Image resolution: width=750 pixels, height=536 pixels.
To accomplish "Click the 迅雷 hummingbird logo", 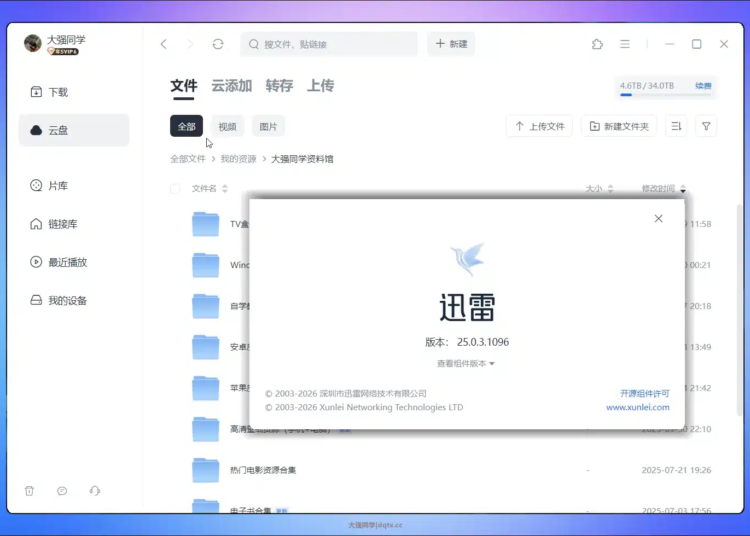I will pos(467,259).
